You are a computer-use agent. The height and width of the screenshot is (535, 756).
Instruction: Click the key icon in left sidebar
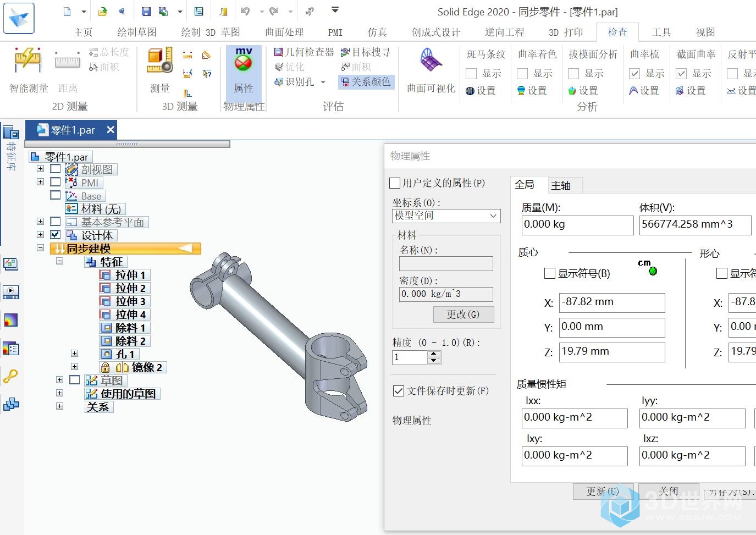point(11,377)
